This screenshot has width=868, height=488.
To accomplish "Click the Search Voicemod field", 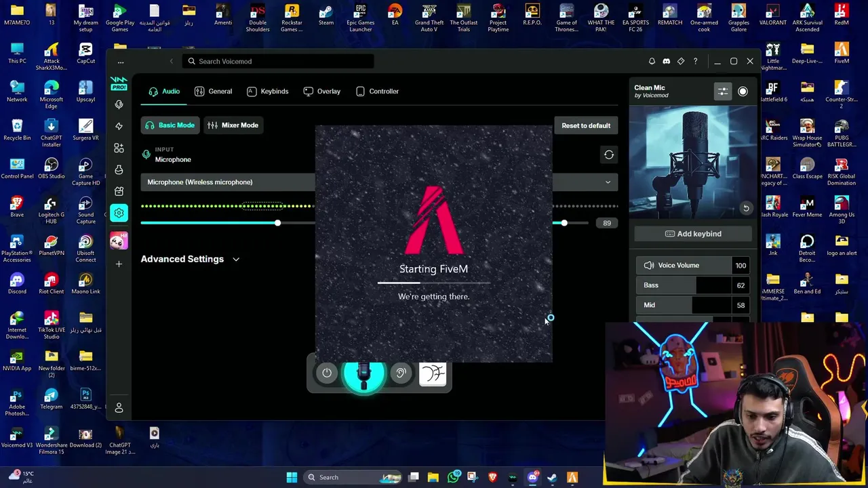I will click(278, 61).
